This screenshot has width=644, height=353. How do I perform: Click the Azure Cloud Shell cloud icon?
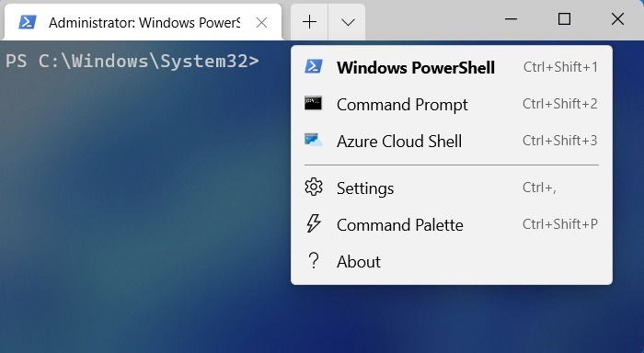pyautogui.click(x=314, y=141)
